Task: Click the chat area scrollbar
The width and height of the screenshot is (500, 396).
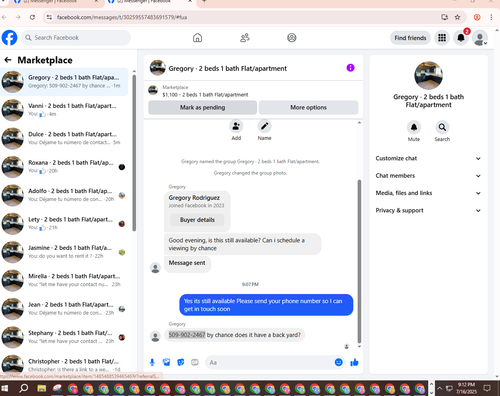Action: click(359, 262)
